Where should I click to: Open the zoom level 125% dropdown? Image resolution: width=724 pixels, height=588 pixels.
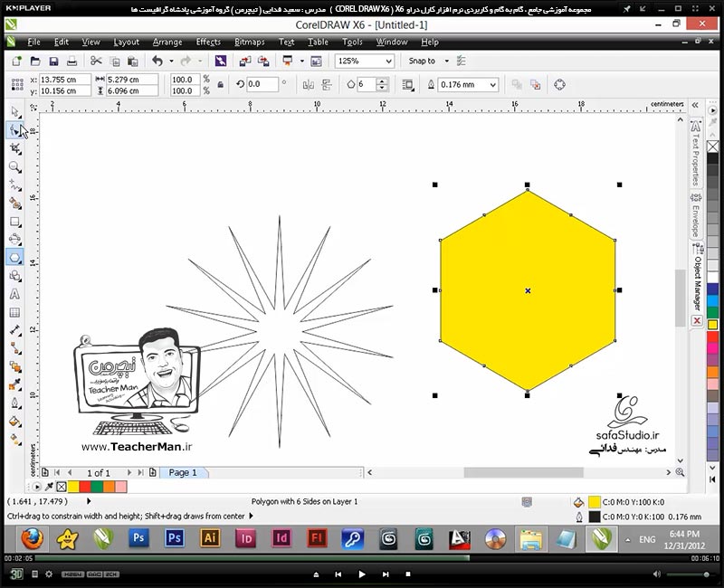coord(389,61)
